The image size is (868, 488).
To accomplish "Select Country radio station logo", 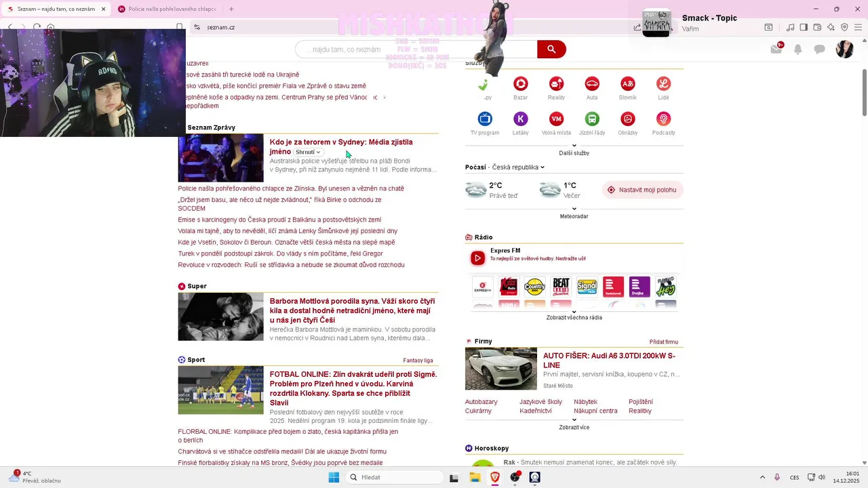I will tap(534, 287).
